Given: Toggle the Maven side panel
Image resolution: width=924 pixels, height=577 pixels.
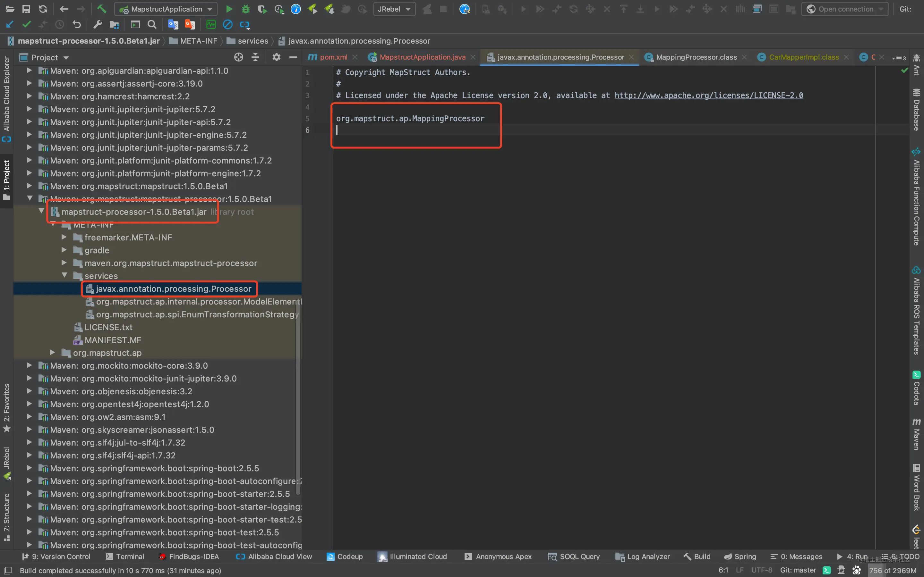Looking at the screenshot, I should (916, 434).
